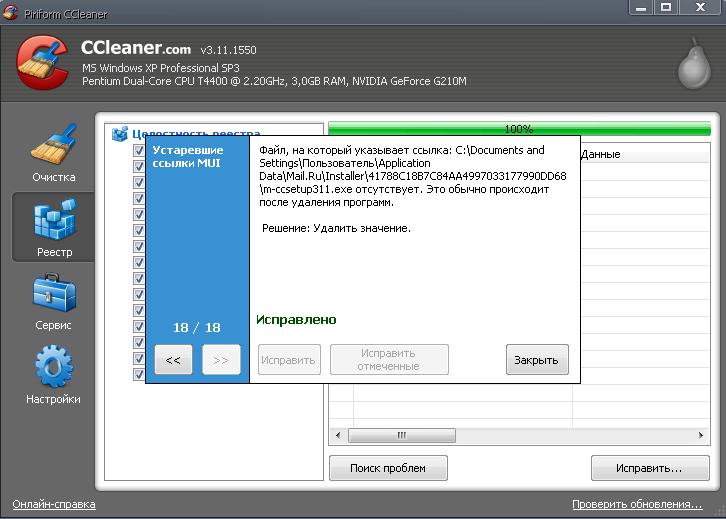
Task: Click the Поиск проблем button
Action: click(388, 468)
